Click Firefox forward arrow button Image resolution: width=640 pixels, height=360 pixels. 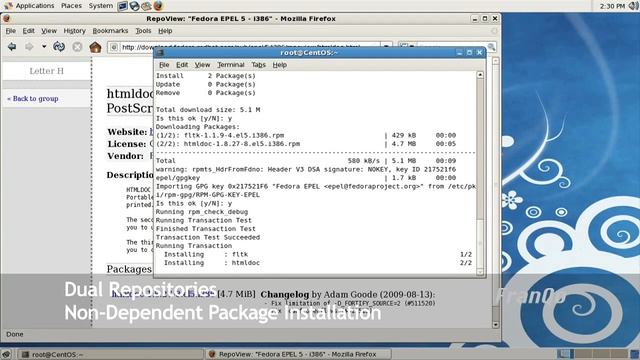pyautogui.click(x=29, y=47)
